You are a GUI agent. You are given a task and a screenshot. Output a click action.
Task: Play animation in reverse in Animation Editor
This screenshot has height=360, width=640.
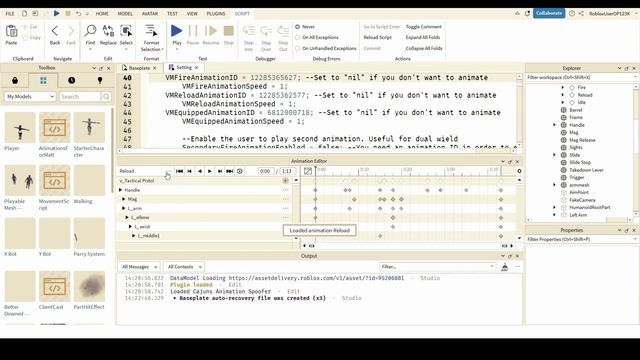pos(200,171)
